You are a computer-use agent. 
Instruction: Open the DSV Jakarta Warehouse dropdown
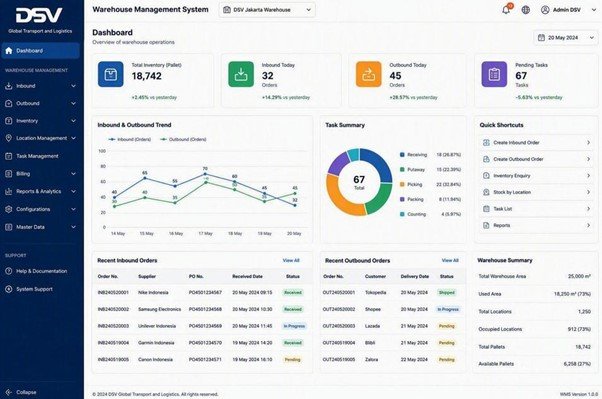coord(267,10)
